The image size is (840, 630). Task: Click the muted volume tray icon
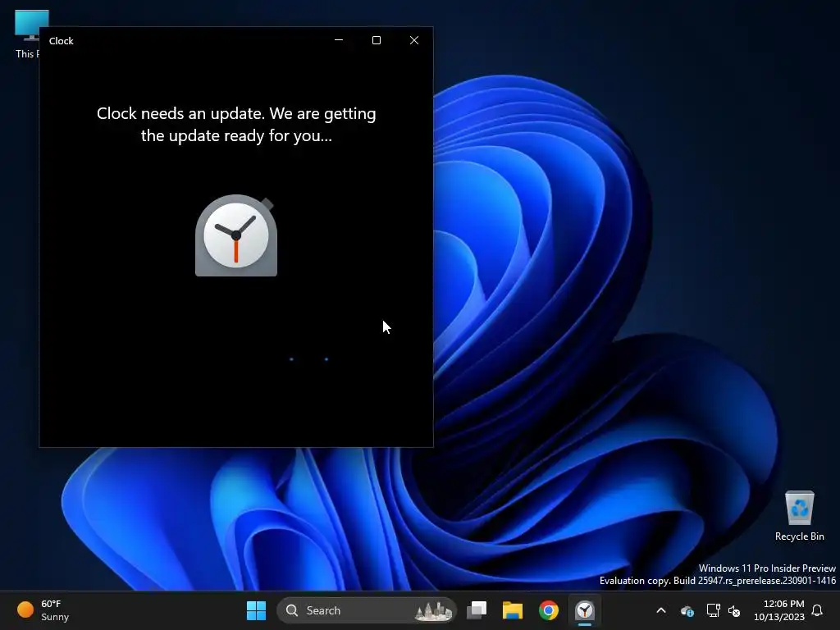point(734,610)
